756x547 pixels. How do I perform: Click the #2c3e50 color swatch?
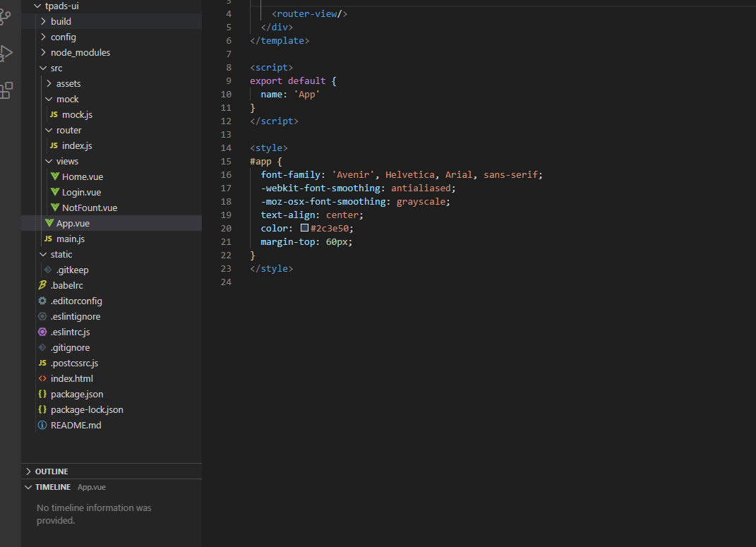(x=304, y=228)
